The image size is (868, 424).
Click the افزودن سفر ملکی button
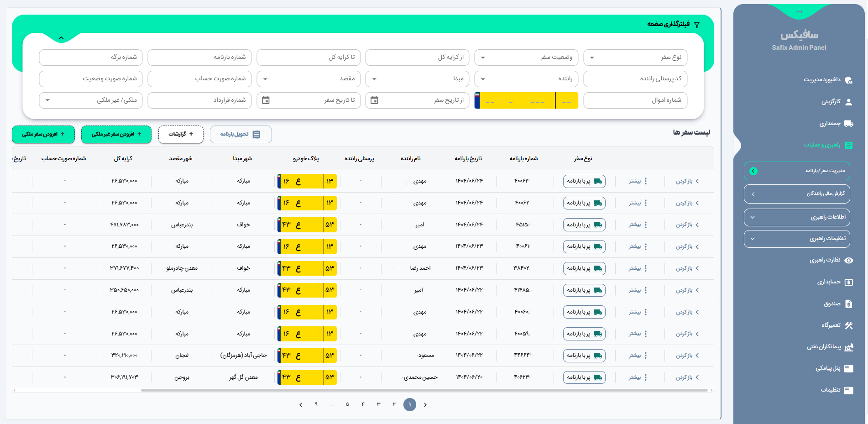[x=43, y=134]
